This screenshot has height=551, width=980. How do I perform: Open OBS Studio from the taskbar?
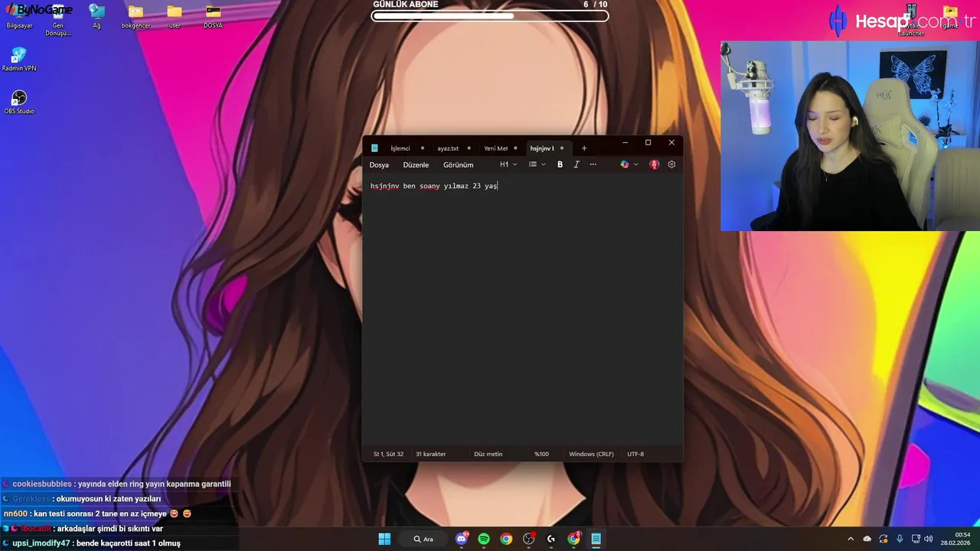pyautogui.click(x=528, y=539)
